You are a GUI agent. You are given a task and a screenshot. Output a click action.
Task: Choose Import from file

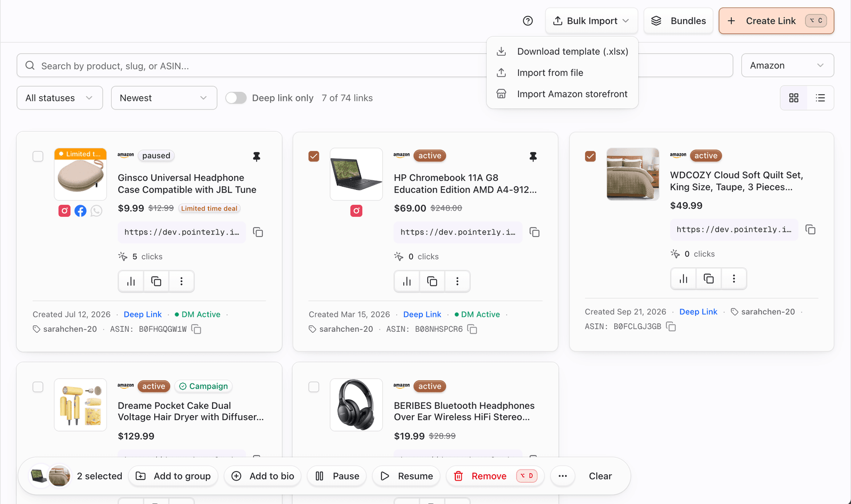click(x=562, y=73)
